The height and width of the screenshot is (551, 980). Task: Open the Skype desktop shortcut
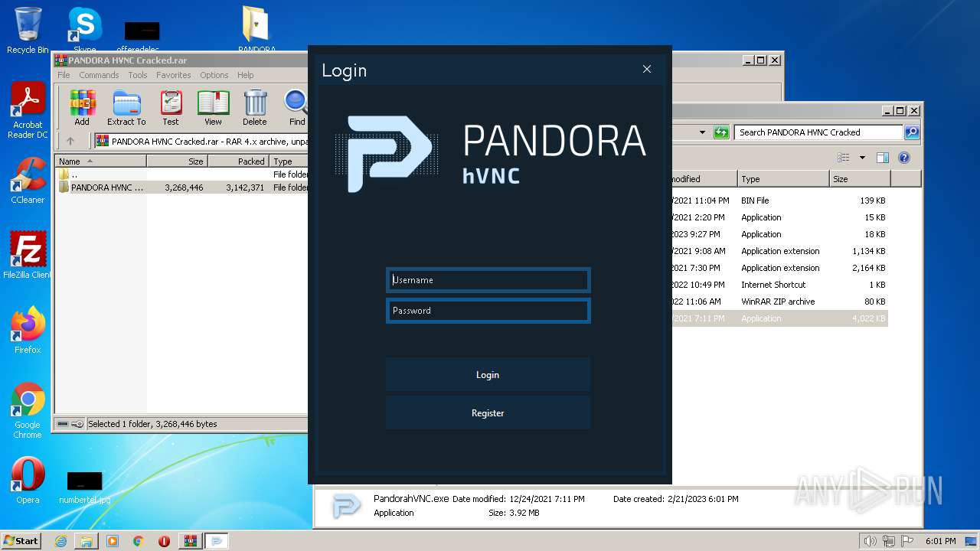point(84,31)
